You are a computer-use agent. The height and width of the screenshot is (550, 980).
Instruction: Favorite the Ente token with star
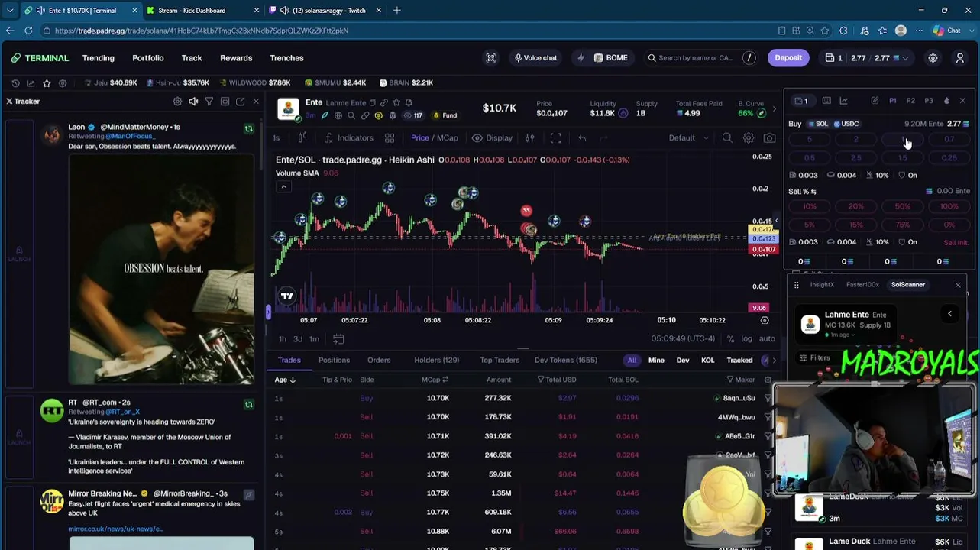click(396, 102)
